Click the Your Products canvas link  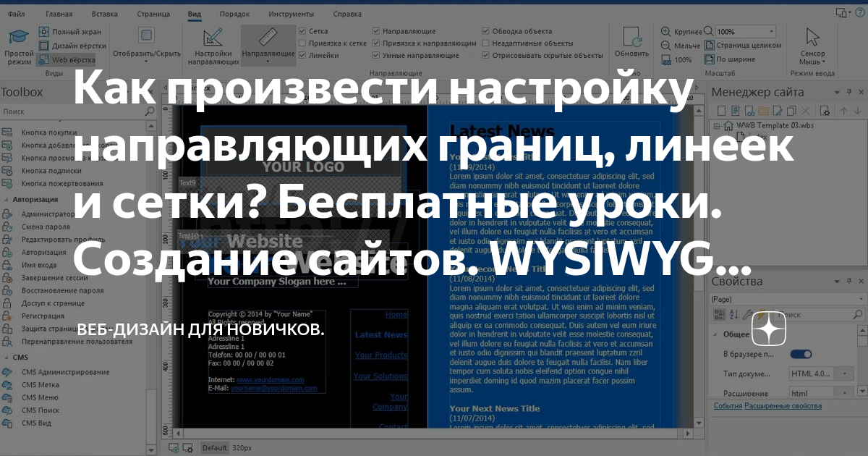point(381,355)
